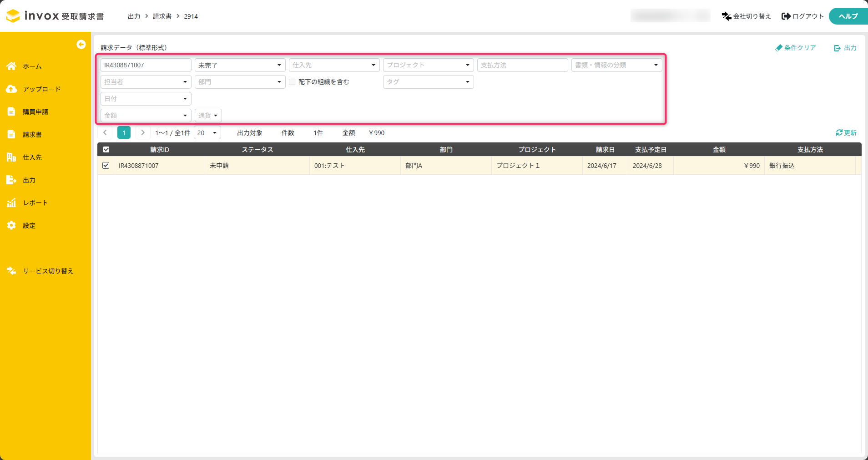Open the 担当者 filter dropdown

pos(146,82)
